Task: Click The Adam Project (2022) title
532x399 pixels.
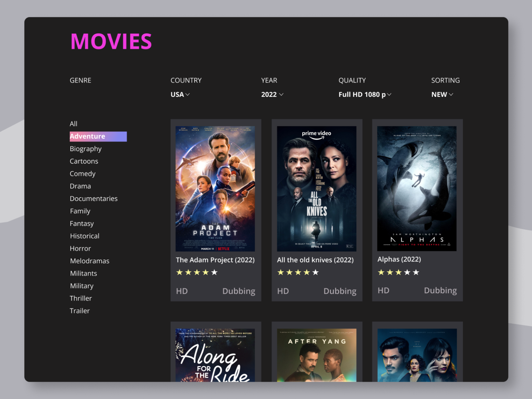Action: [215, 260]
